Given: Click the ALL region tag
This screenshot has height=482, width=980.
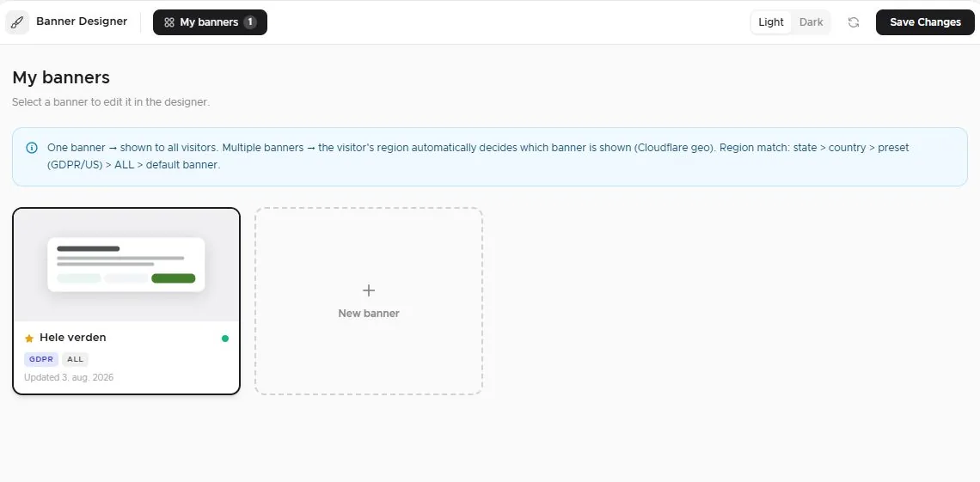Looking at the screenshot, I should (x=75, y=359).
